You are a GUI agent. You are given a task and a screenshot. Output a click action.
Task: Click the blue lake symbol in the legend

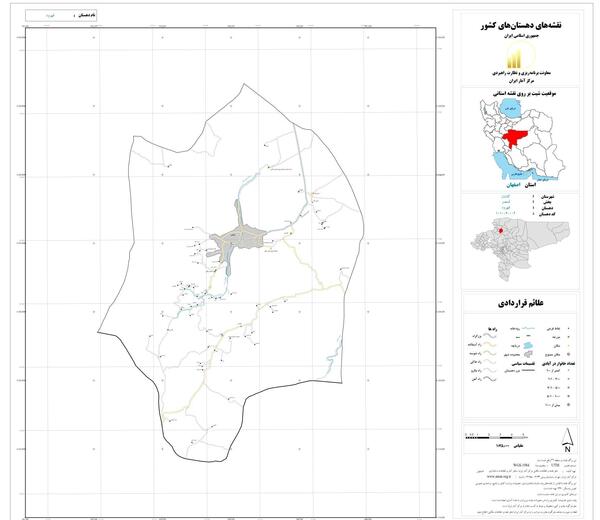pyautogui.click(x=528, y=346)
